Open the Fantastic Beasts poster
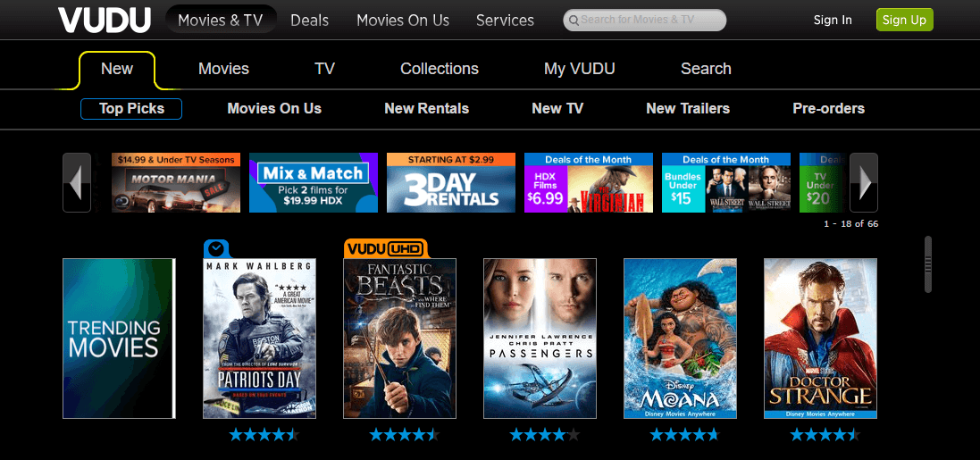The width and height of the screenshot is (980, 460). click(x=399, y=339)
